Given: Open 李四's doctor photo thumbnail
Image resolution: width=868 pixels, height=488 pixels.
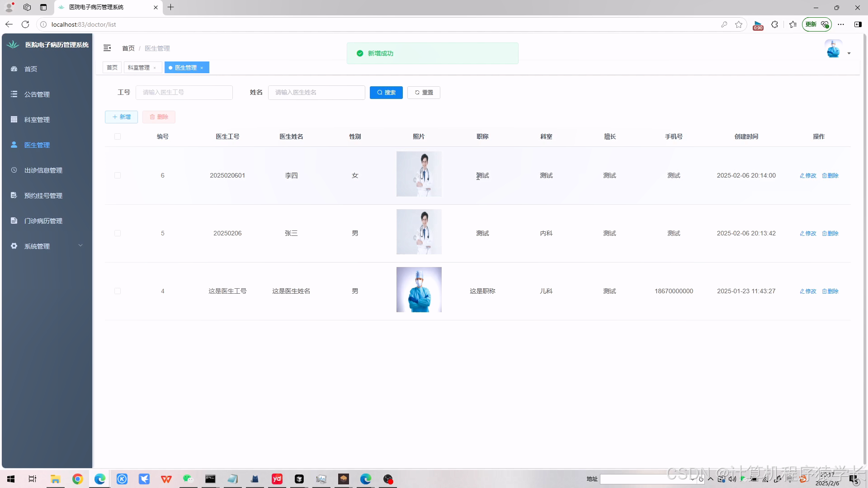Looking at the screenshot, I should point(419,174).
